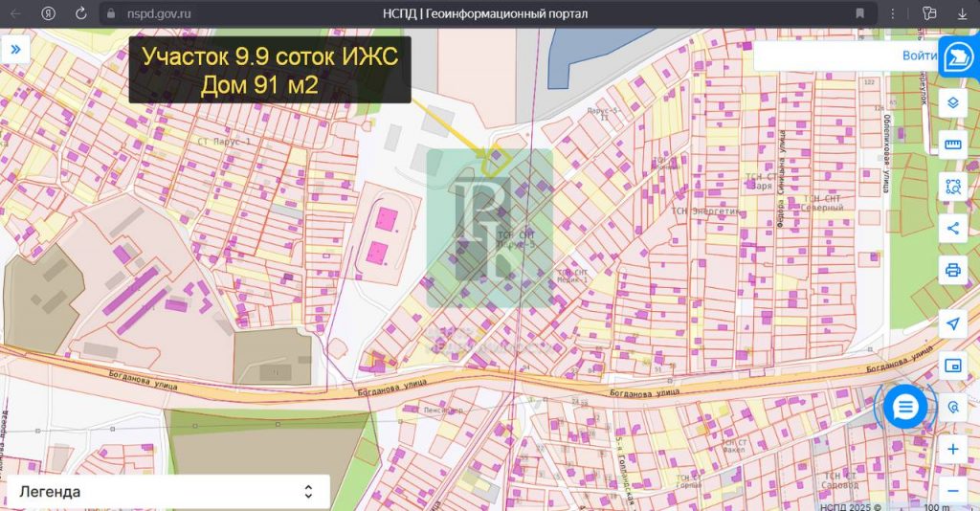The height and width of the screenshot is (511, 980).
Task: Activate the area search selection tool
Action: (x=952, y=187)
